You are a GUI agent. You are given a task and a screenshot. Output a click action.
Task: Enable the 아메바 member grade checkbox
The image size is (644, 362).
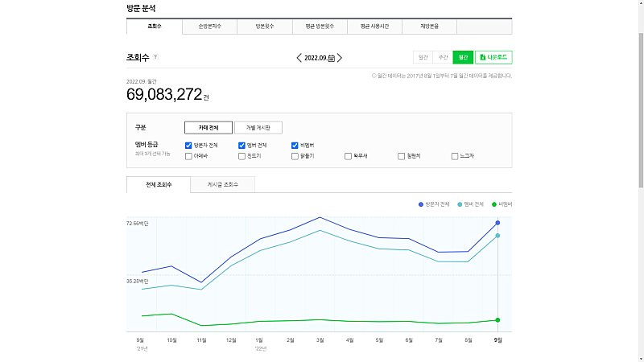coord(188,156)
